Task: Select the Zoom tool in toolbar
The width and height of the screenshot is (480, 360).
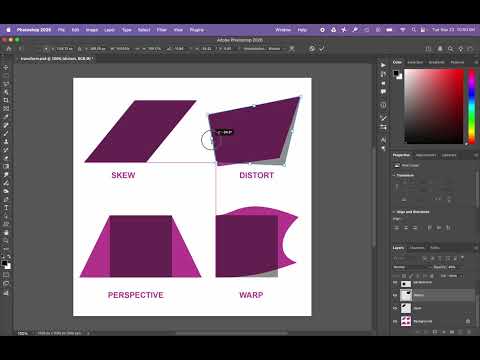Action: point(6,240)
